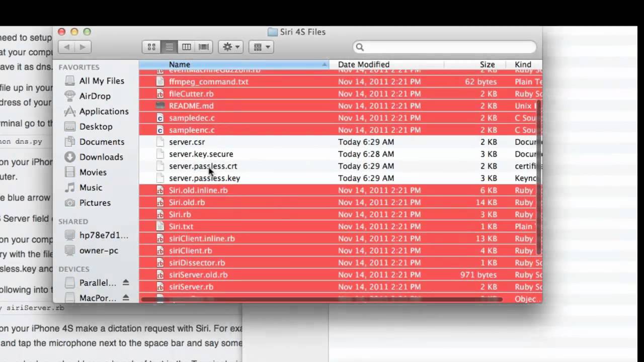Sort by the Name column header
The image size is (644, 362).
coord(234,64)
